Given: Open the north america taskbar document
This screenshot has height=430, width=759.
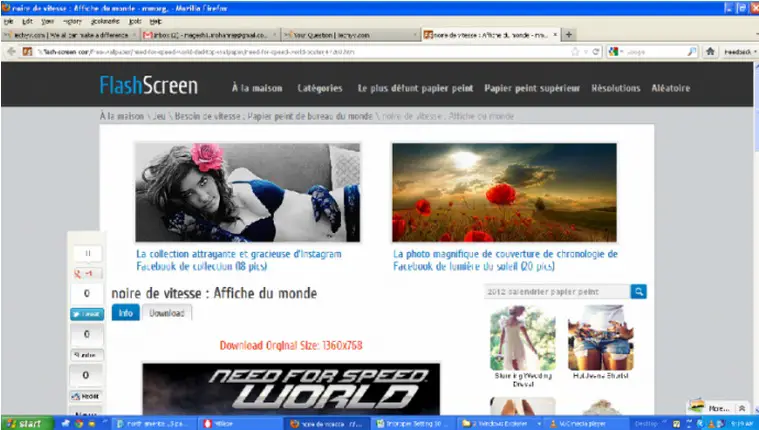Looking at the screenshot, I should (154, 424).
